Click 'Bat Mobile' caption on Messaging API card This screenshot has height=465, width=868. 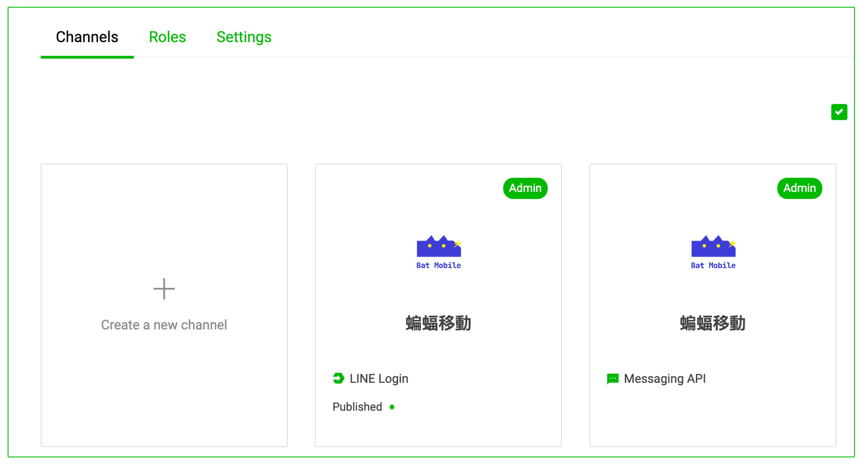click(713, 266)
